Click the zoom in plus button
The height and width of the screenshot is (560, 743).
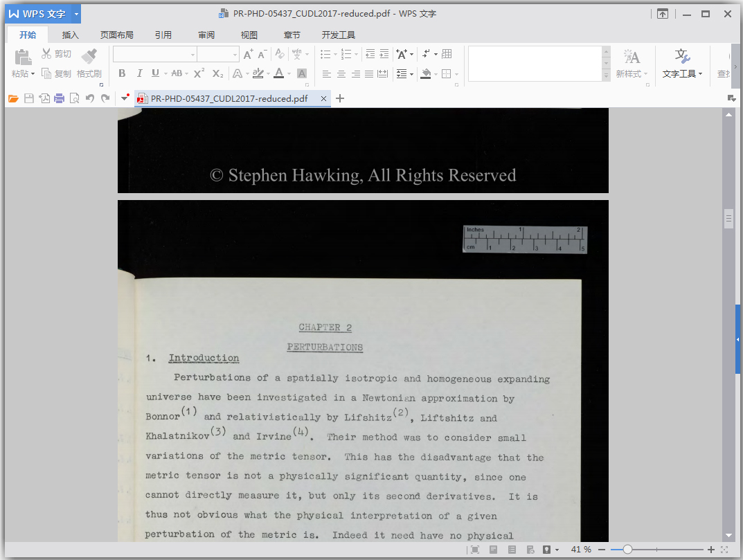pos(710,550)
